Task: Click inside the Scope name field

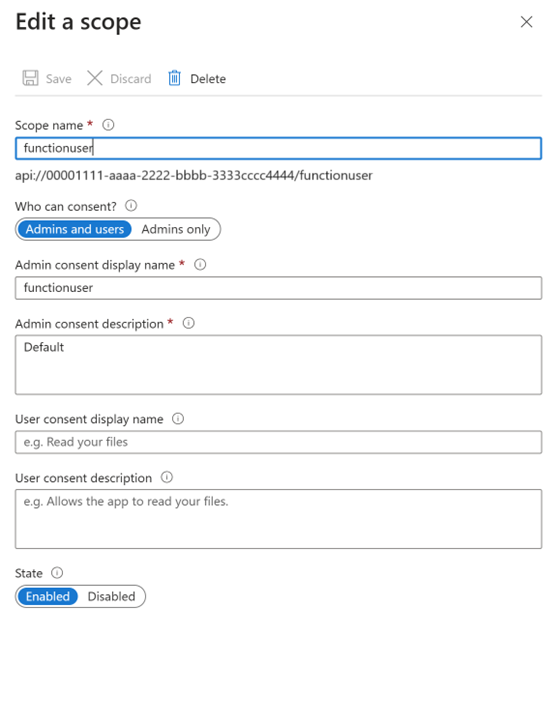Action: [278, 148]
